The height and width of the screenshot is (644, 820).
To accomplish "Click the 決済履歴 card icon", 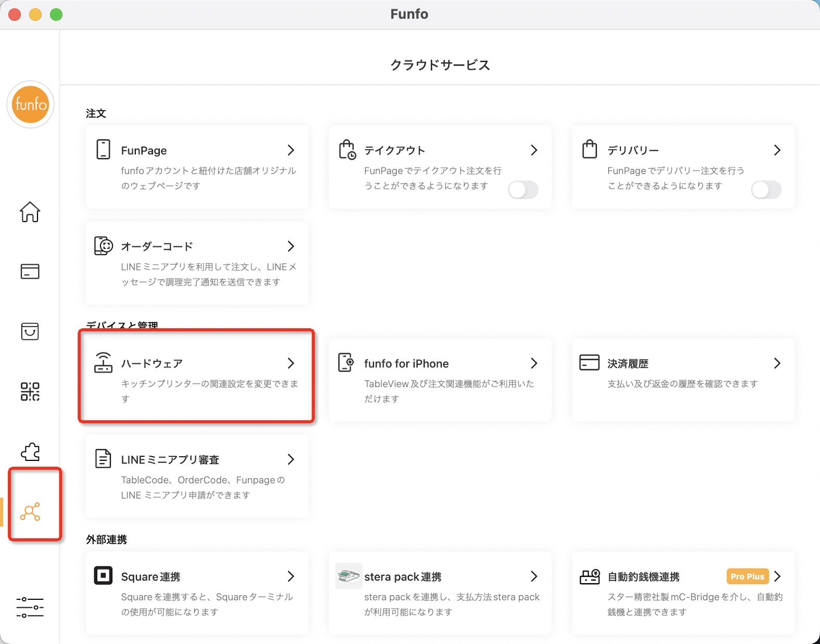I will click(590, 363).
